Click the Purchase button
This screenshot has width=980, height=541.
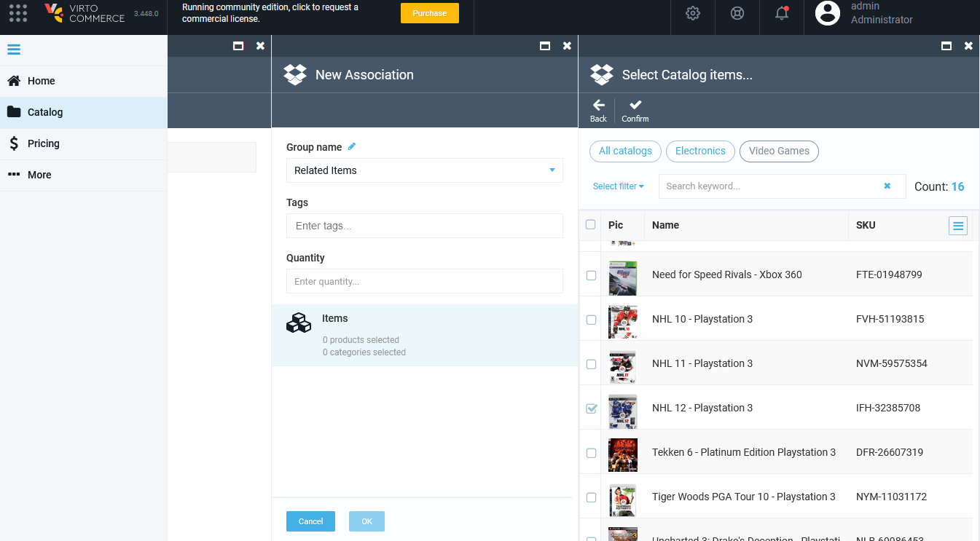(x=430, y=13)
